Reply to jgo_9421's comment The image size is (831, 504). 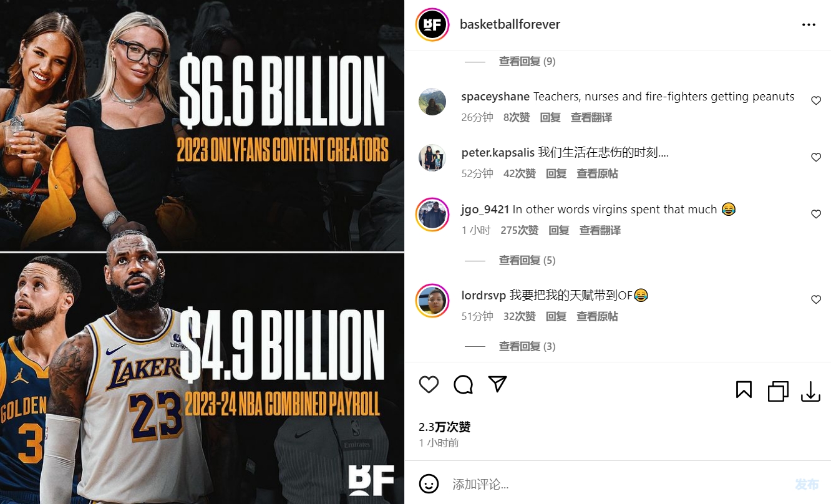pyautogui.click(x=559, y=230)
